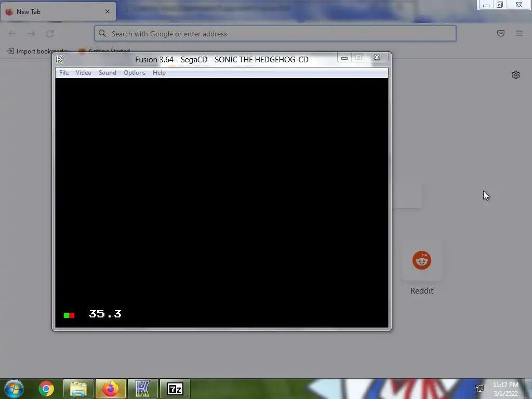Click the network tray icon
The width and height of the screenshot is (532, 399).
coord(480,389)
